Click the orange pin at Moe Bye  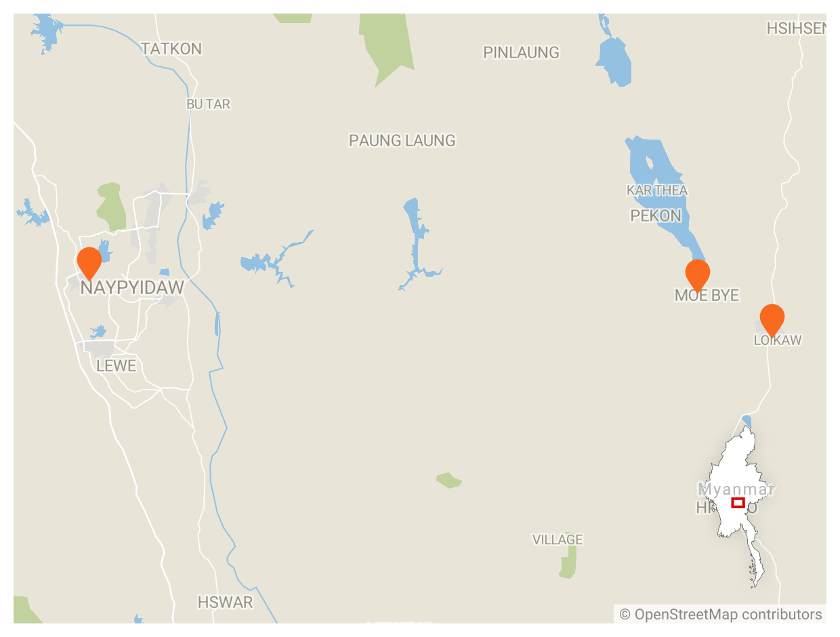coord(698,275)
